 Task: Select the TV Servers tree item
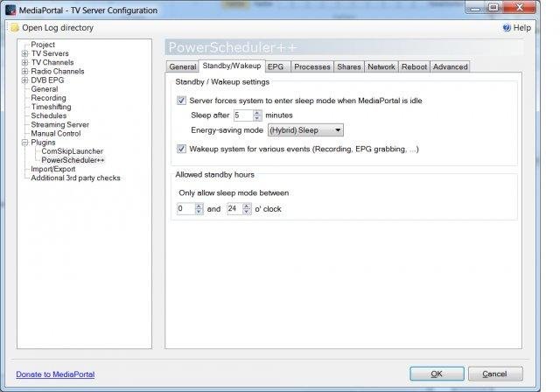coord(50,53)
